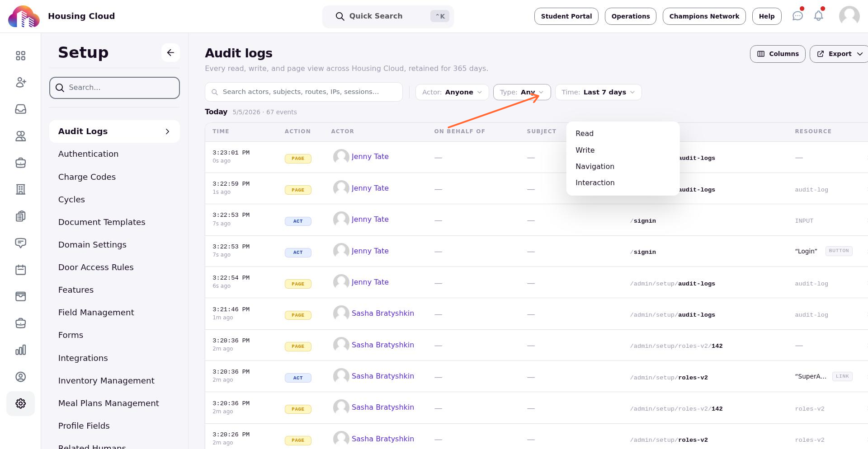Choose Read from the Type menu
Image resolution: width=868 pixels, height=449 pixels.
tap(623, 134)
